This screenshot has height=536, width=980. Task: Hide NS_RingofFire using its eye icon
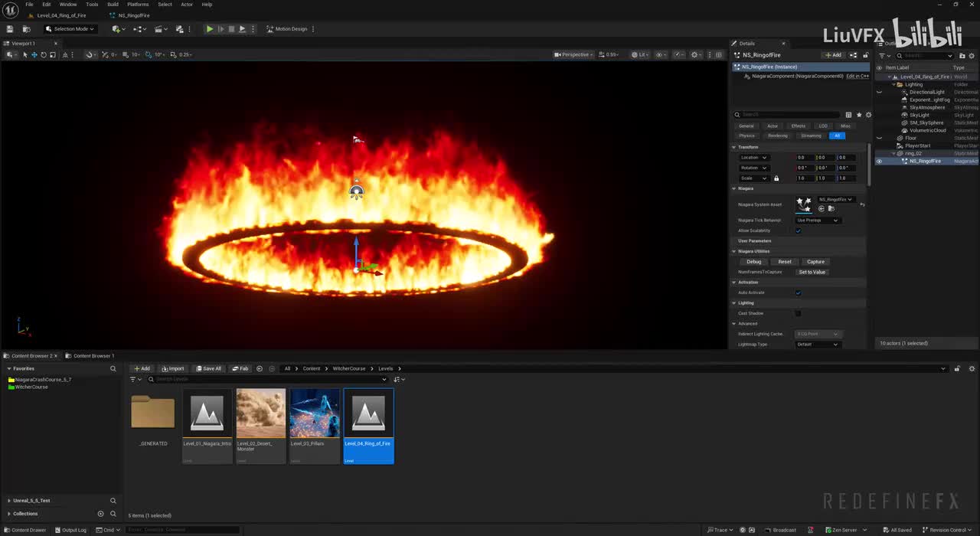(x=879, y=162)
